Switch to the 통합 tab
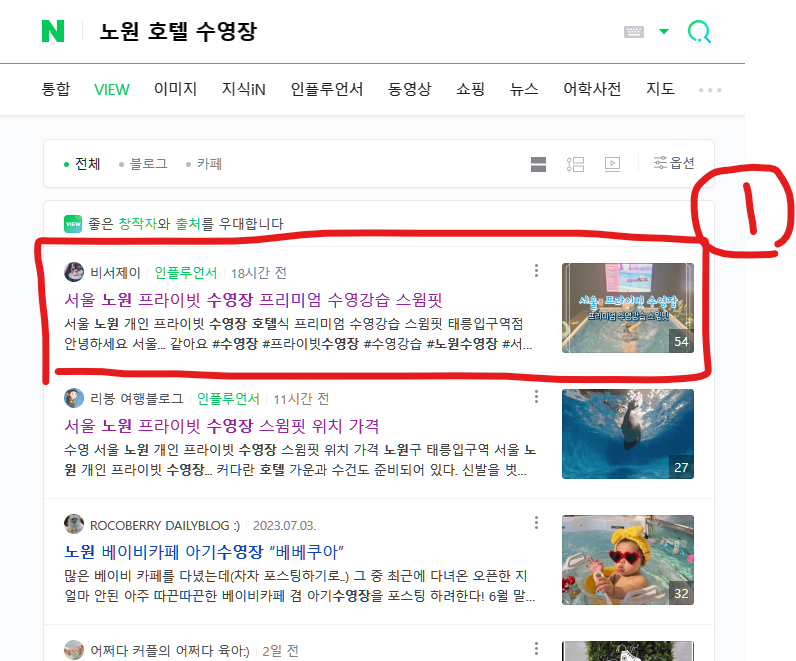 pyautogui.click(x=56, y=89)
